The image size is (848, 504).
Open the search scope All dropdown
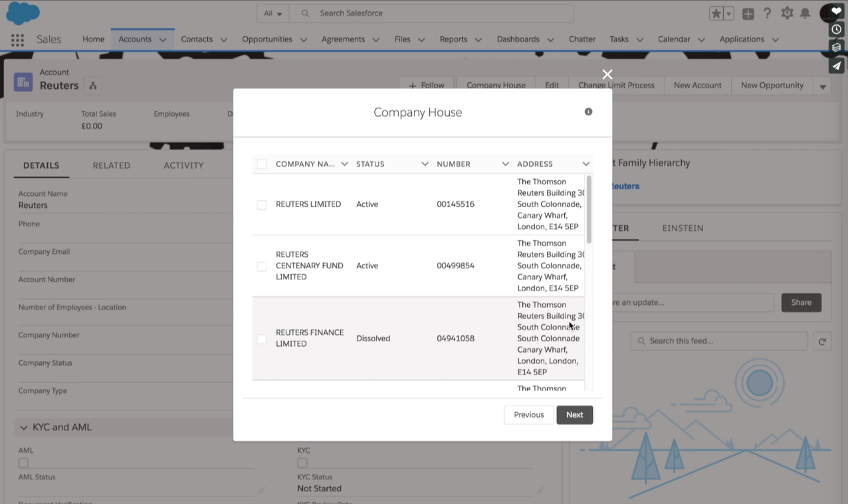[x=273, y=13]
